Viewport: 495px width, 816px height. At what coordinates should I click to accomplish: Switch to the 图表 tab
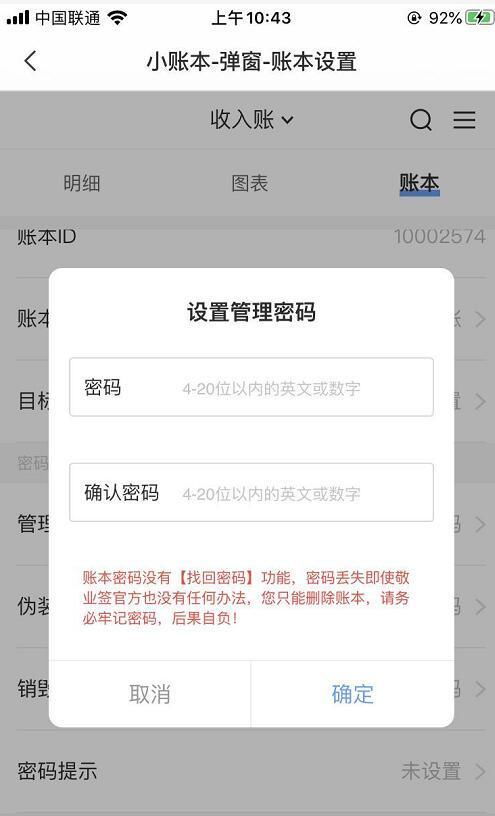pos(250,183)
